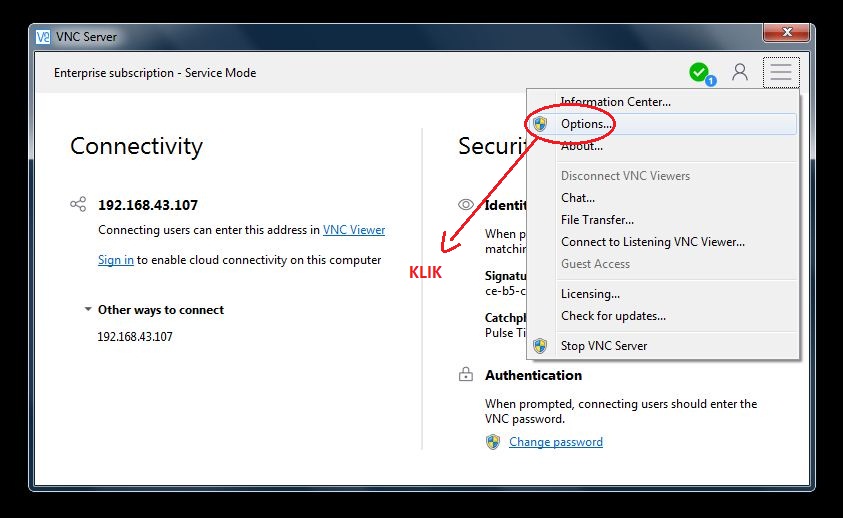Click the eye icon next to Identity check

466,204
